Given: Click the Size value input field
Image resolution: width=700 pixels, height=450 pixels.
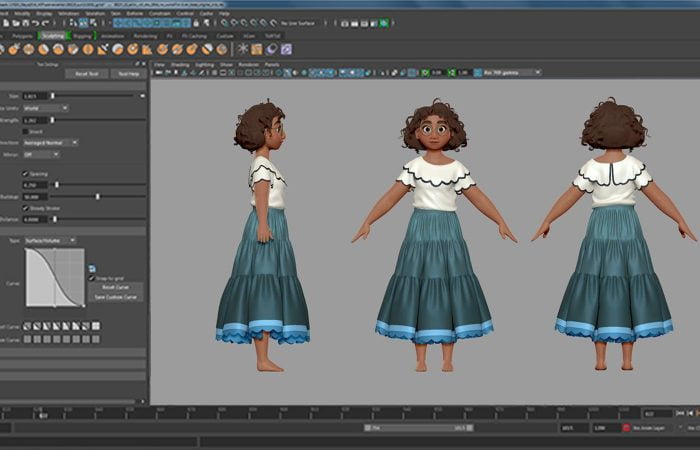Looking at the screenshot, I should pyautogui.click(x=35, y=96).
